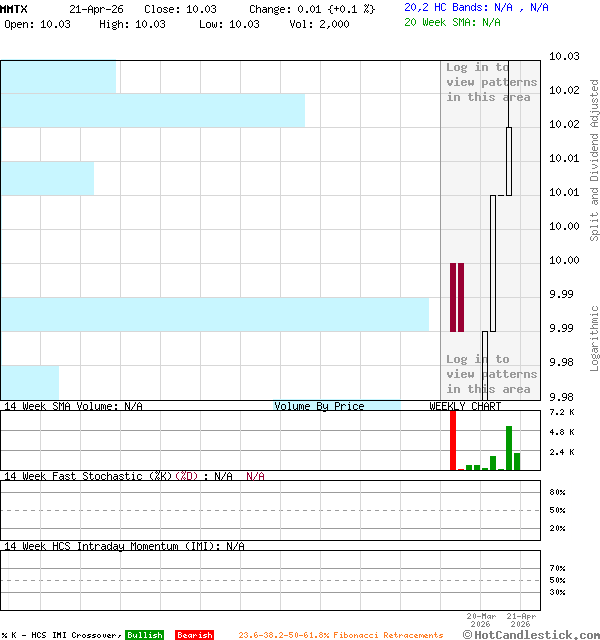This screenshot has width=600, height=640.
Task: Click the dark red candlestick pair
Action: click(457, 297)
